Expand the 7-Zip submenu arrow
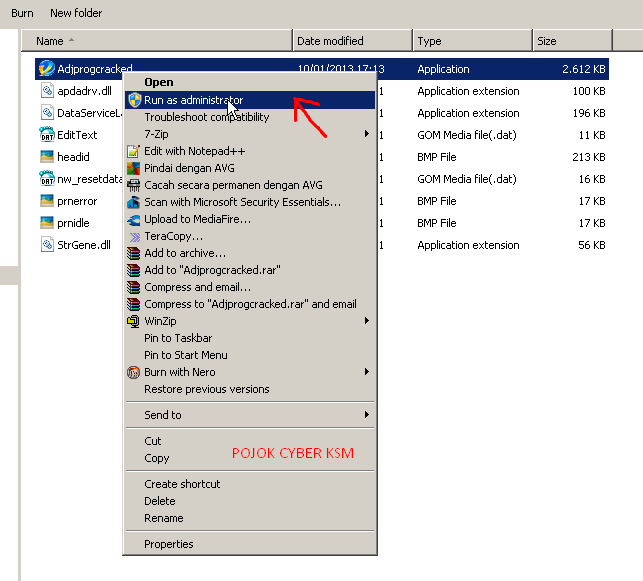 (367, 134)
